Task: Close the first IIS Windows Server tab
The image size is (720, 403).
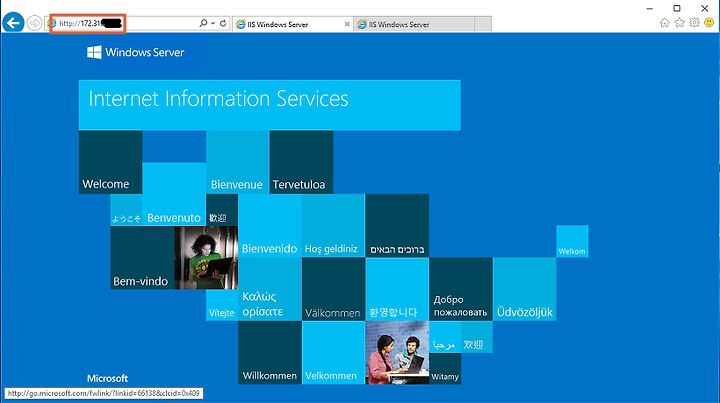Action: (347, 24)
